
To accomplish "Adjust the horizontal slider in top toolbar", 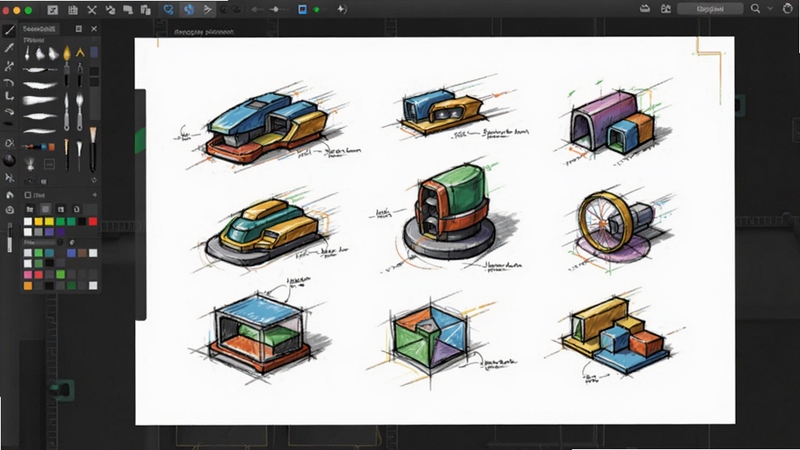I will click(x=274, y=9).
